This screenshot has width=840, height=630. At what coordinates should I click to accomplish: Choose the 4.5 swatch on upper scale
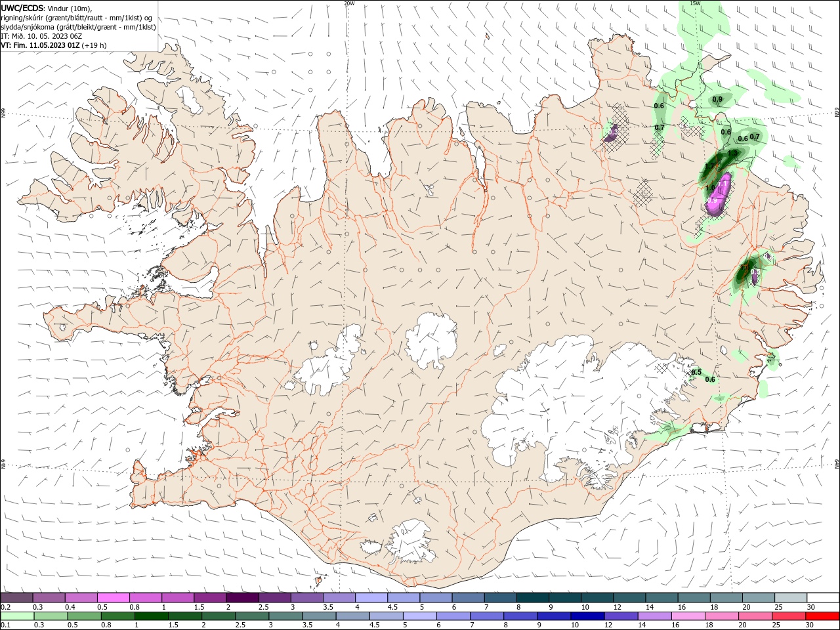pyautogui.click(x=403, y=598)
